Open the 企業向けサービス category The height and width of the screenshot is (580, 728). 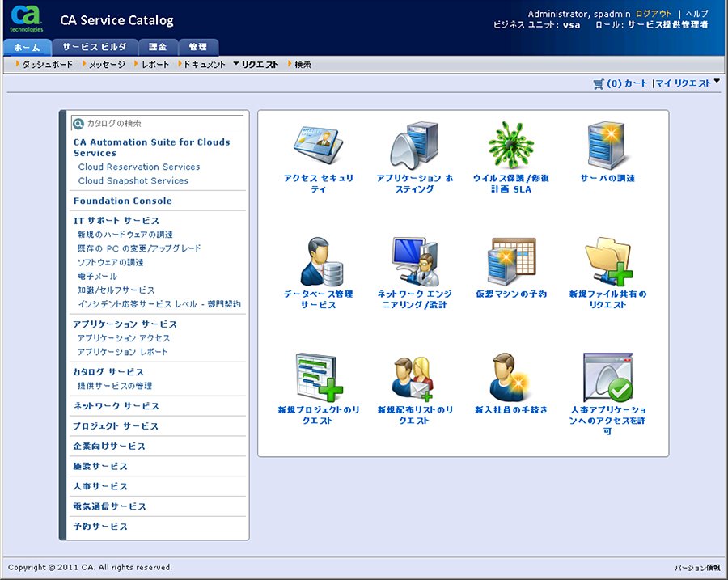click(108, 446)
